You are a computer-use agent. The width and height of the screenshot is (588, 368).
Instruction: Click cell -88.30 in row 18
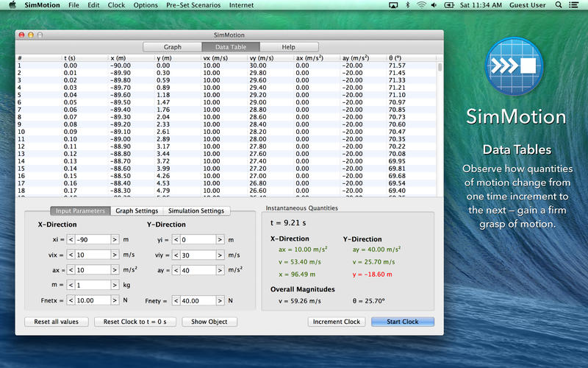[x=121, y=191]
